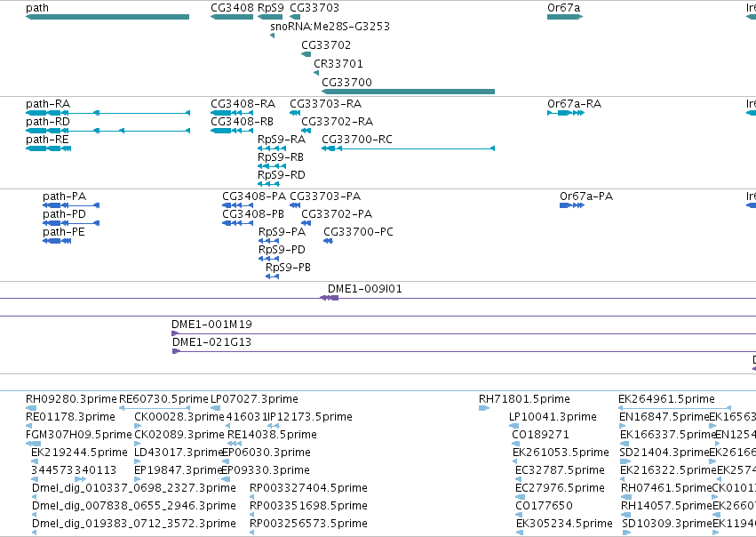Screen dimensions: 756x537
Task: Select the path-PD protein label
Action: point(65,214)
